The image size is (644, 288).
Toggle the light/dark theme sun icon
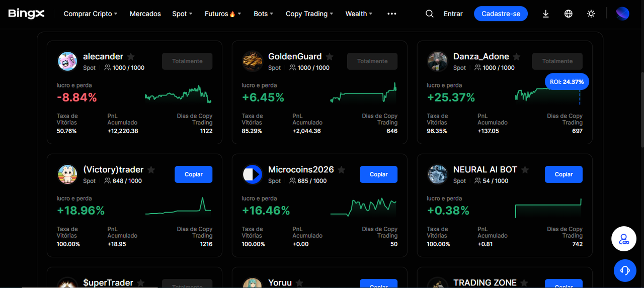tap(591, 14)
